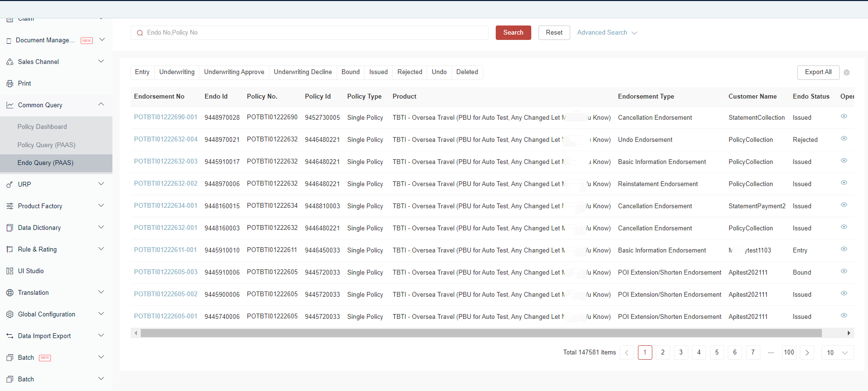Image resolution: width=868 pixels, height=391 pixels.
Task: Click the Translation globe icon
Action: (10, 293)
